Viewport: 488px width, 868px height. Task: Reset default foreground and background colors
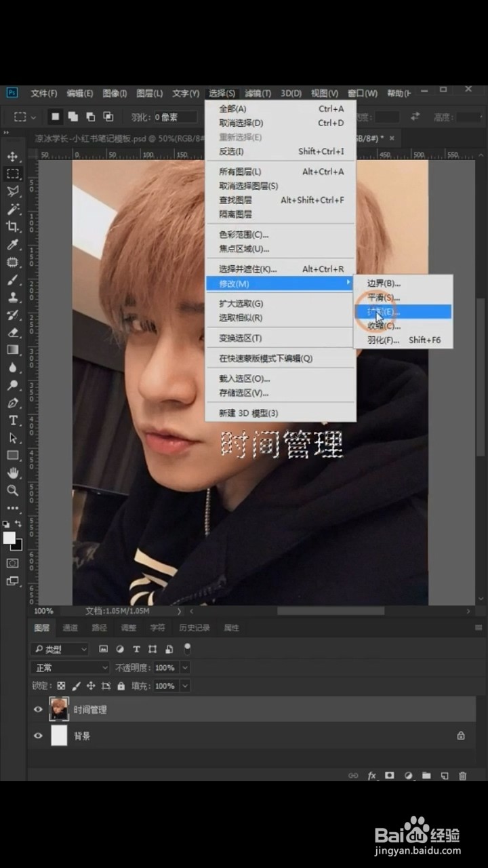click(6, 524)
